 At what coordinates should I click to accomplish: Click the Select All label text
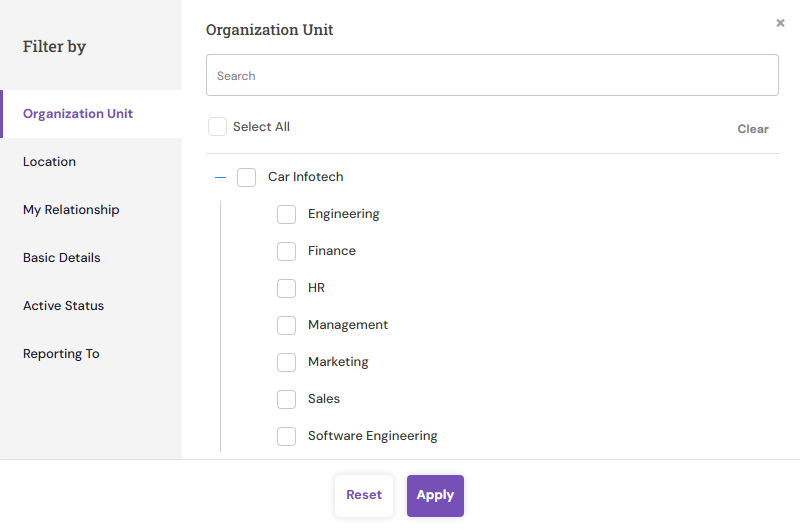(261, 127)
